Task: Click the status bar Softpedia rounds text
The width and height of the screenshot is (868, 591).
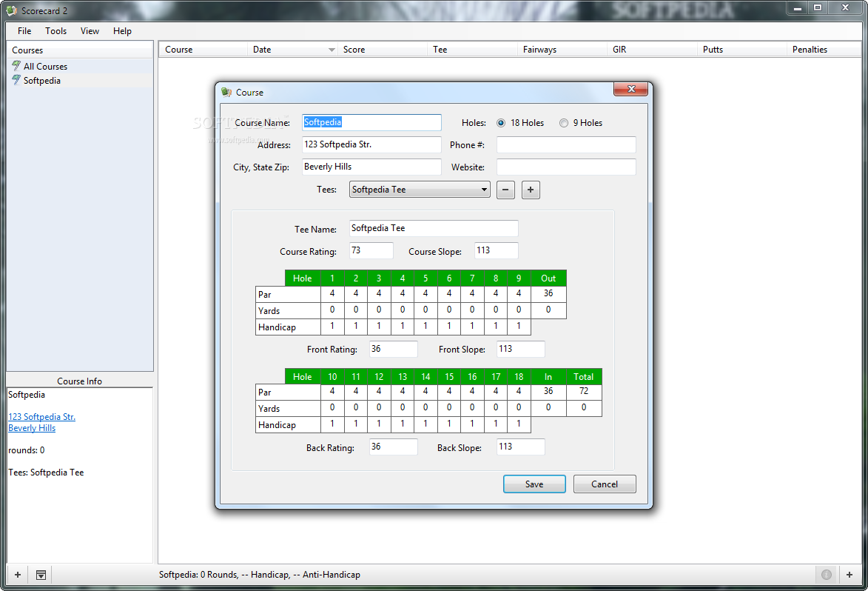Action: [260, 575]
